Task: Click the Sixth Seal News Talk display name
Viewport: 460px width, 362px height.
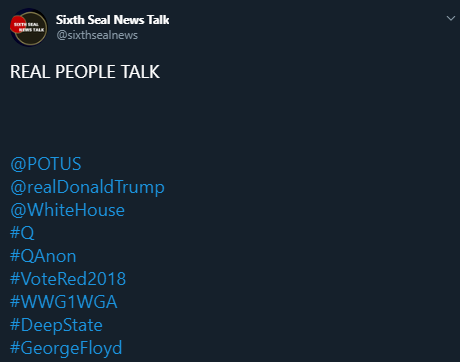Action: click(x=113, y=20)
